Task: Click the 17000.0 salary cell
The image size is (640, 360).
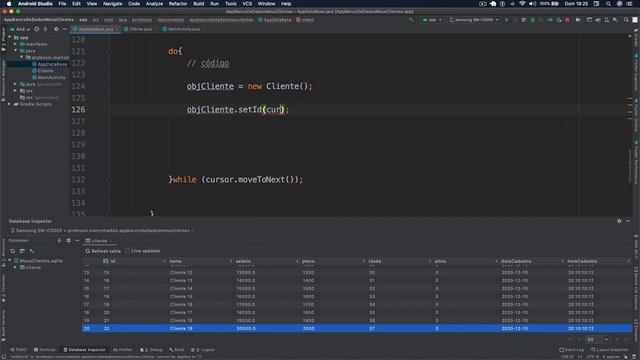Action: coord(246,304)
